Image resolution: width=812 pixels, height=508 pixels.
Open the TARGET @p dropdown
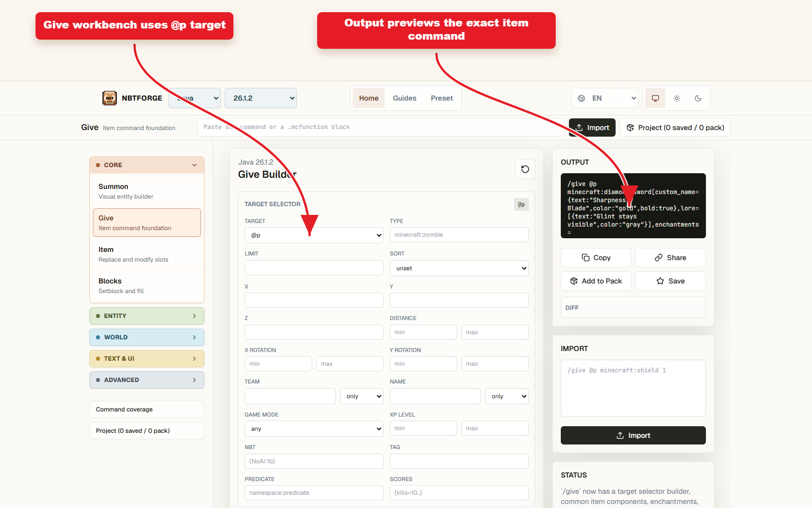(314, 235)
